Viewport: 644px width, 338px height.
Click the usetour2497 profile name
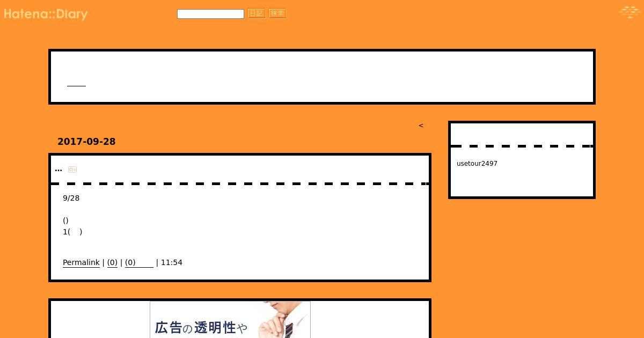point(477,164)
